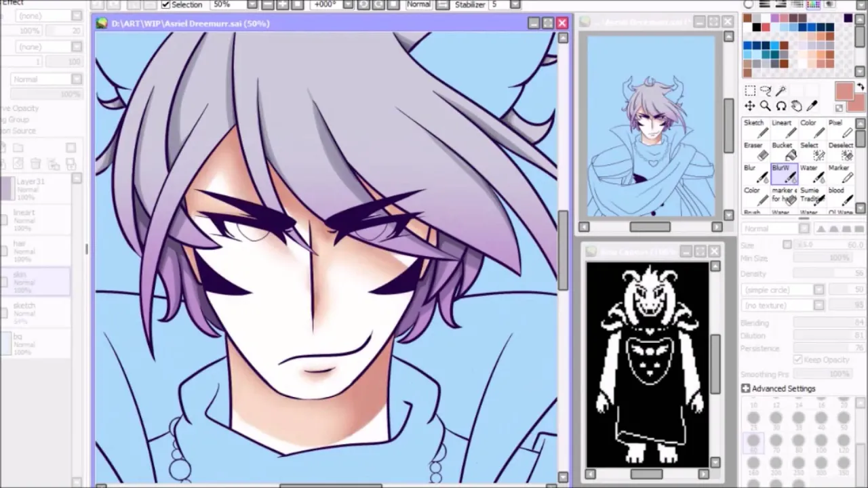Zoom in with the plus button
The image size is (868, 488).
tap(283, 5)
